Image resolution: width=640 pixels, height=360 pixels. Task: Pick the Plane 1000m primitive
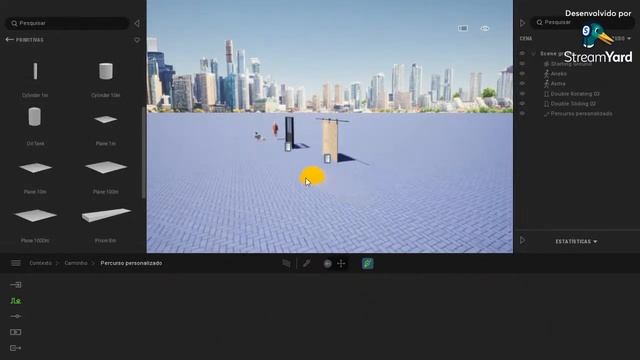35,215
